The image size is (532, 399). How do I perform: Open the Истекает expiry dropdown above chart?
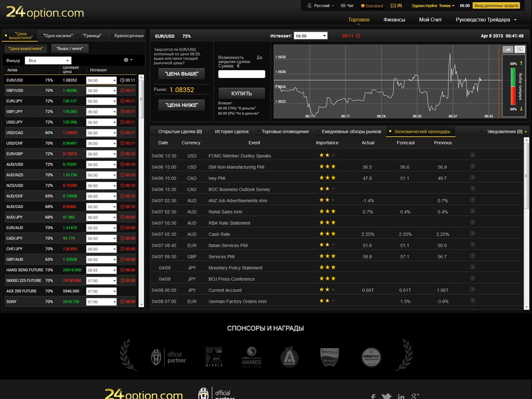pos(310,36)
